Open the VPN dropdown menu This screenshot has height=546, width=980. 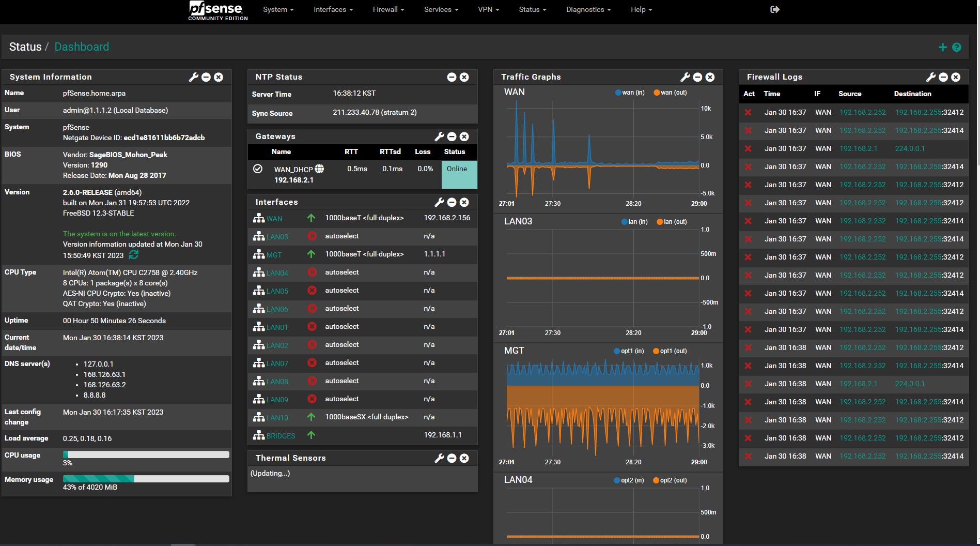coord(488,9)
